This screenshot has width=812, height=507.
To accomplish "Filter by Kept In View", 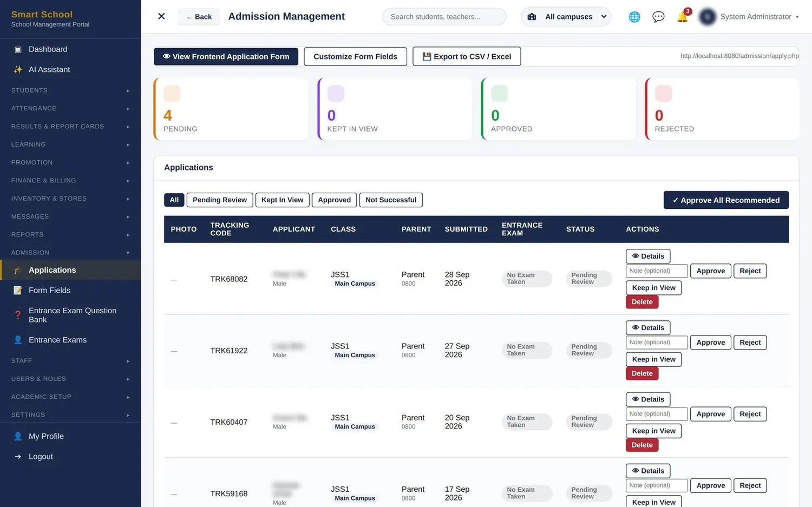I will tap(283, 200).
